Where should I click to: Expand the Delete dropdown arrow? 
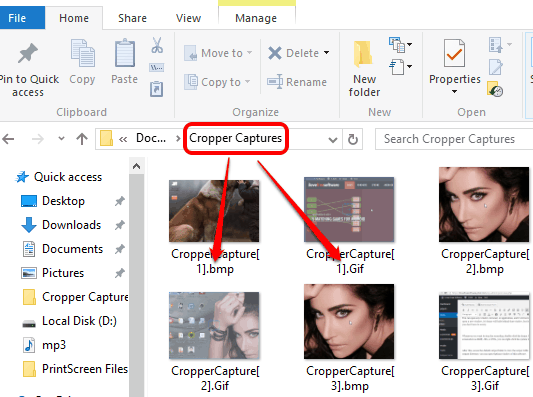click(x=326, y=53)
